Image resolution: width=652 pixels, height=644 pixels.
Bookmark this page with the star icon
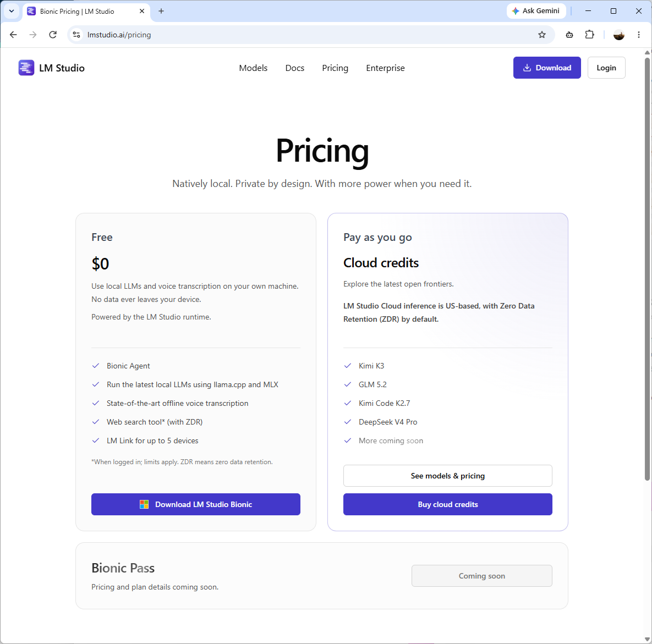point(542,35)
